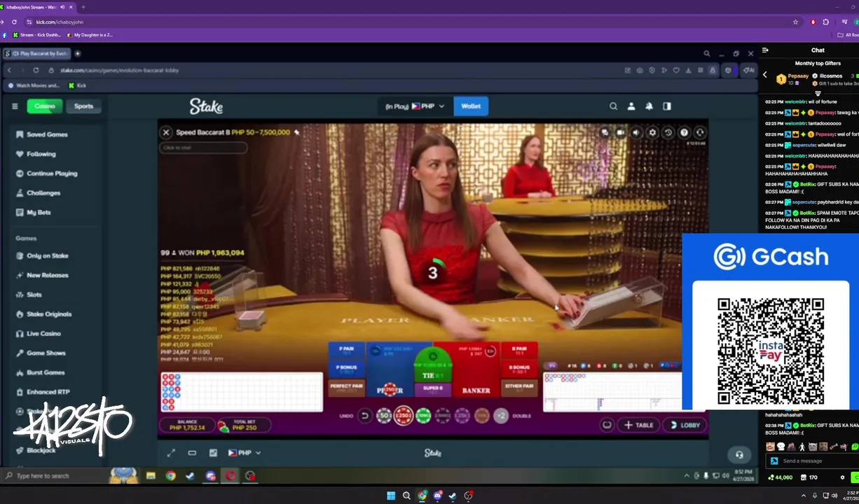The width and height of the screenshot is (859, 504).
Task: Toggle the Stake side panel icon
Action: click(x=667, y=106)
